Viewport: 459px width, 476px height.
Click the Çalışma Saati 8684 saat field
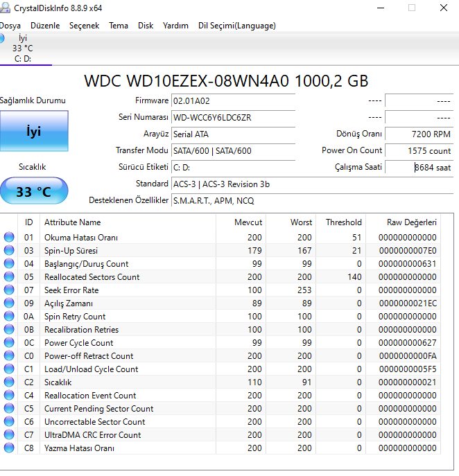(x=419, y=167)
